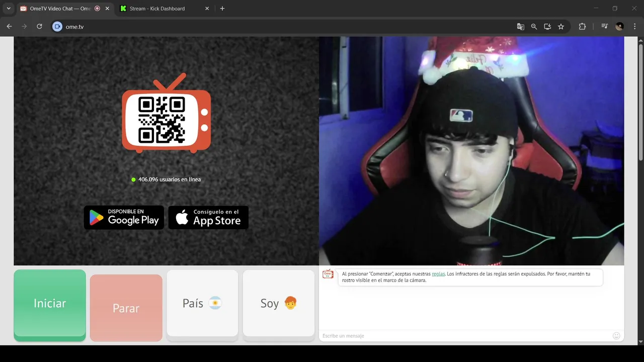The image size is (644, 362).
Task: Open the media controls icon
Action: [605, 27]
